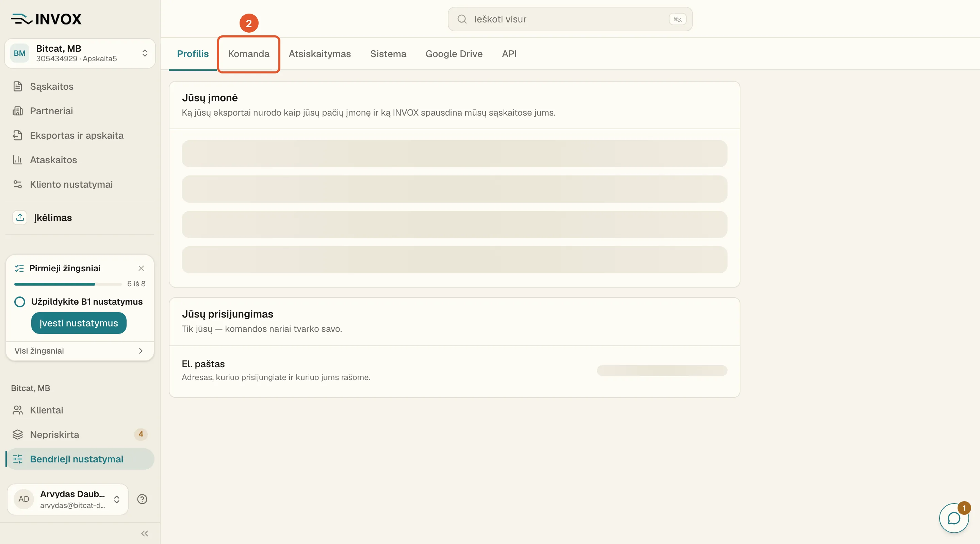Screen dimensions: 980x544
Task: Click the Įkėlimas upload icon
Action: (x=20, y=218)
